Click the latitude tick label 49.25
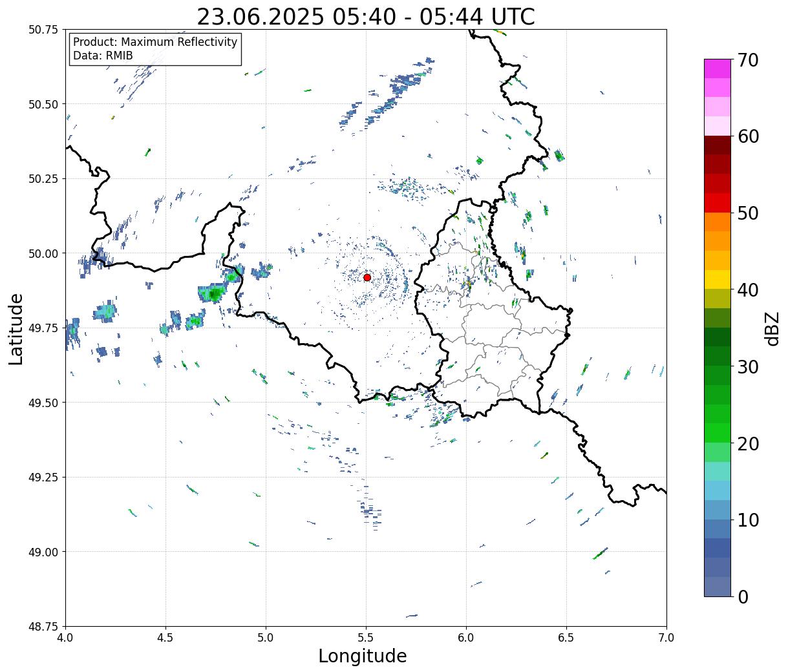This screenshot has height=672, width=788. point(43,478)
